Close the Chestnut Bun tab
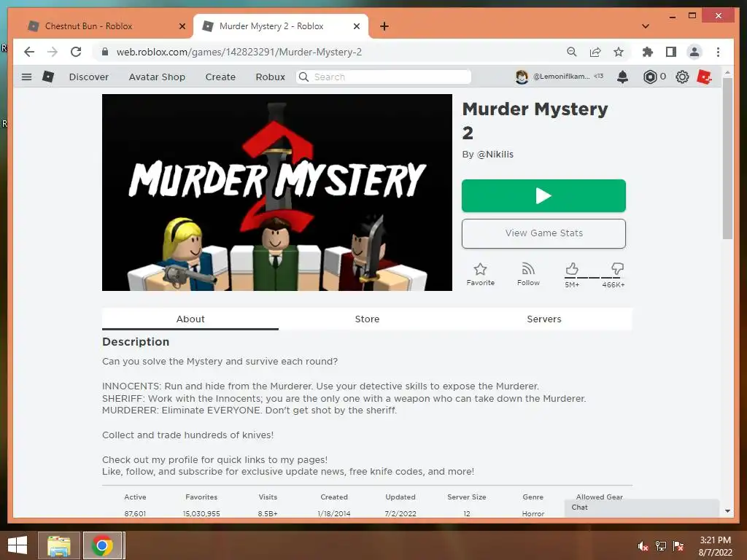 tap(182, 26)
